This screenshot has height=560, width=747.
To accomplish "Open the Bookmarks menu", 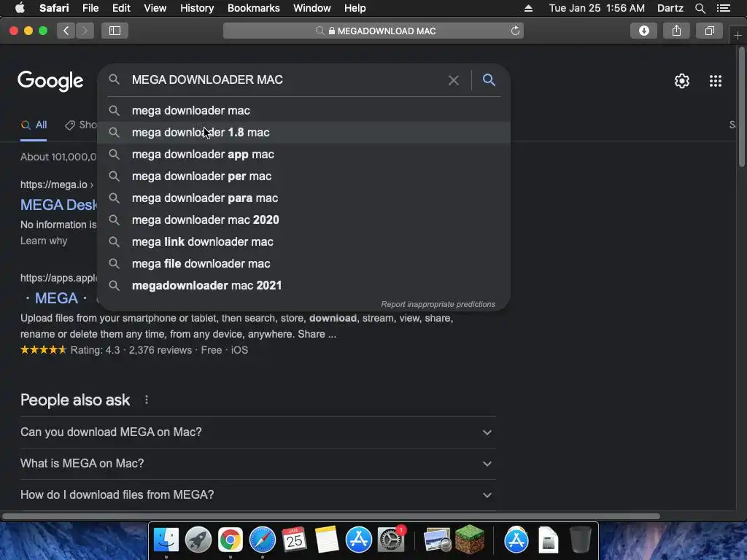I will coord(253,8).
